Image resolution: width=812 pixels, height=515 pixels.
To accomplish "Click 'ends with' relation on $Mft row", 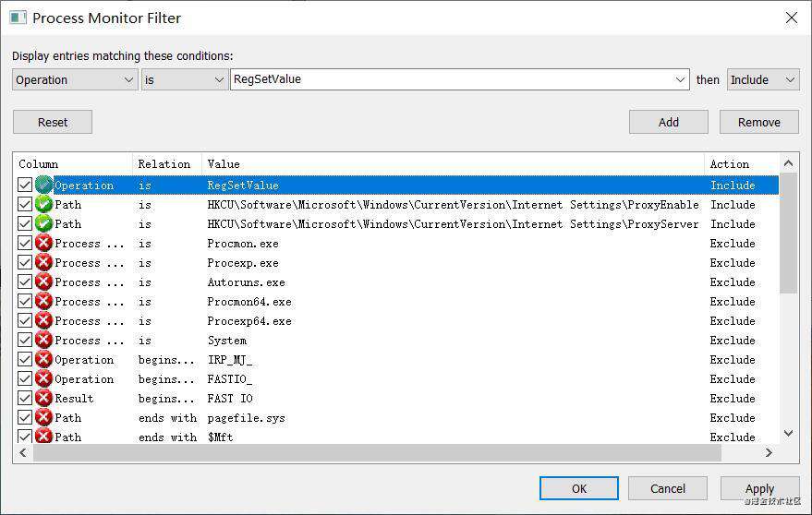I will tap(167, 437).
